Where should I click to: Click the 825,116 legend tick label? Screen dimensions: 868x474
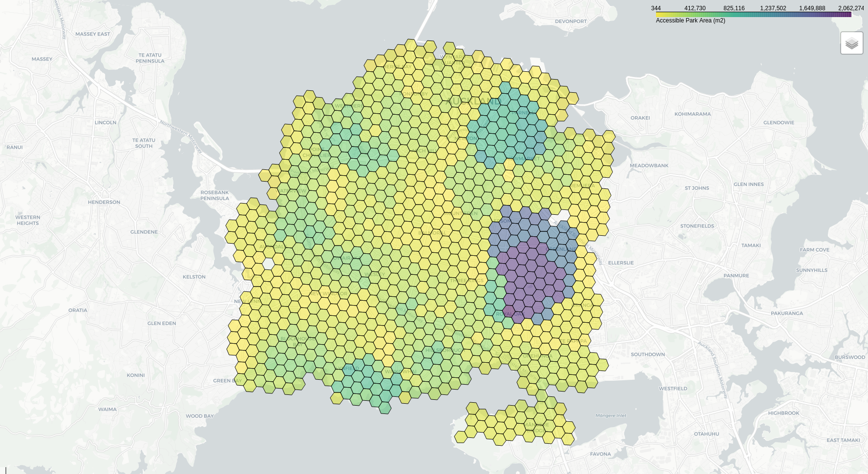(x=734, y=8)
